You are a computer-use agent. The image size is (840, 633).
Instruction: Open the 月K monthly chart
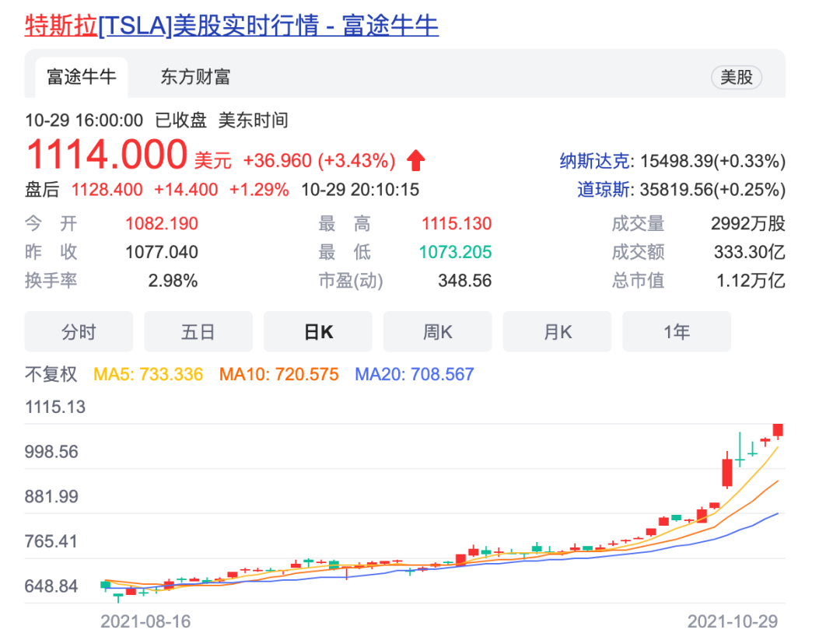point(558,332)
